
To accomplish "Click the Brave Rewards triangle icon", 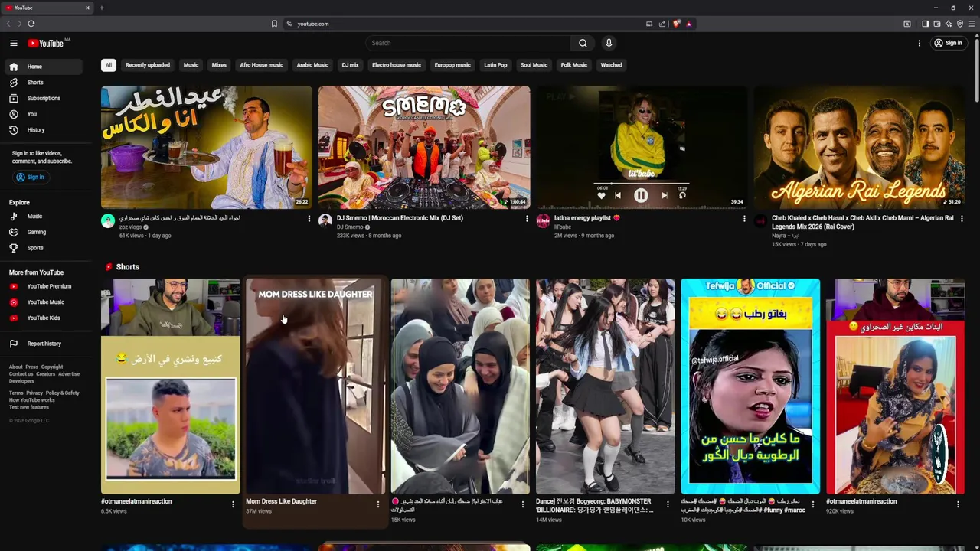I will pyautogui.click(x=688, y=24).
